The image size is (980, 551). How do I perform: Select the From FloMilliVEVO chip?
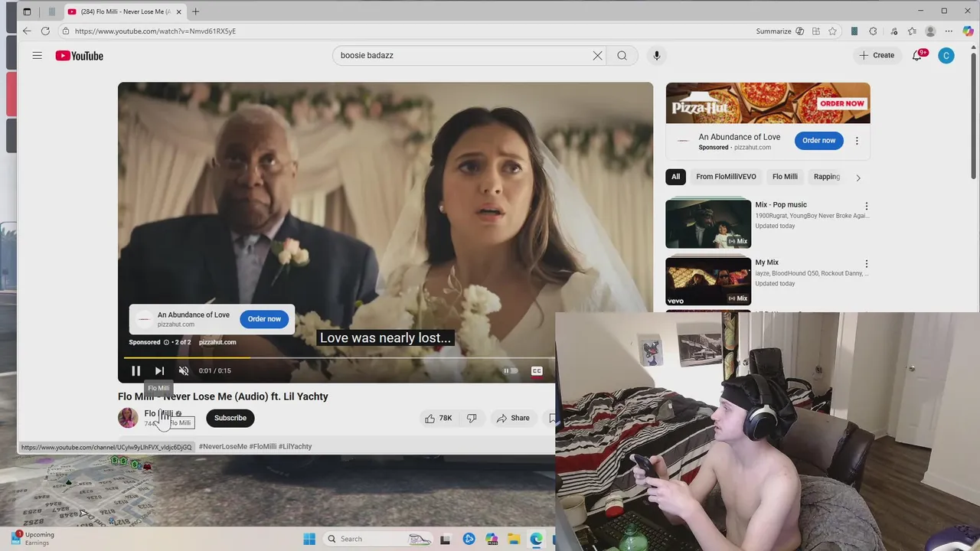click(x=726, y=177)
